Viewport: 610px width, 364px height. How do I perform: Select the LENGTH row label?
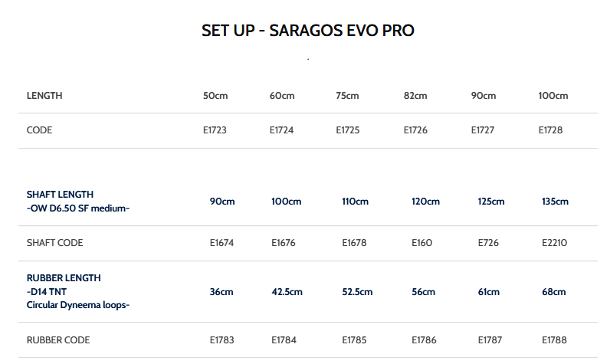point(44,96)
